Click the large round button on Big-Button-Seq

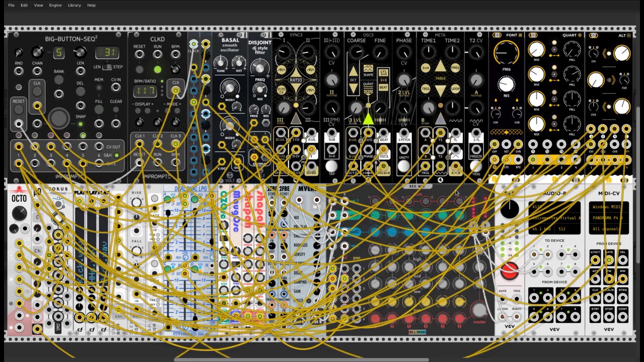(59, 118)
